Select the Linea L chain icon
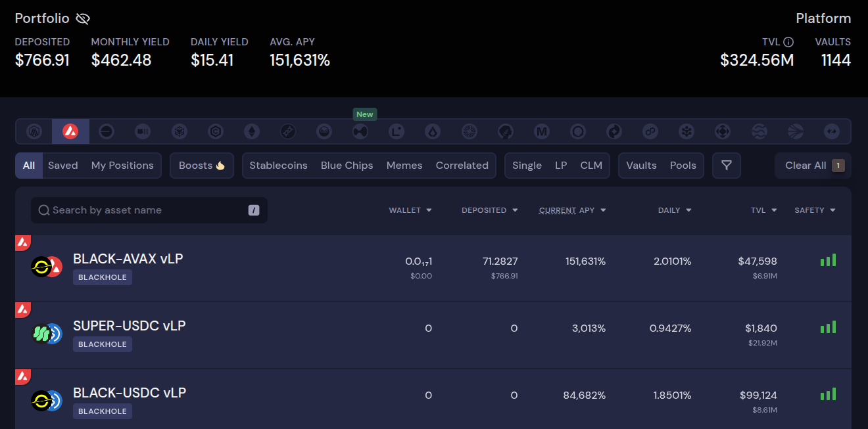The width and height of the screenshot is (868, 429). pyautogui.click(x=396, y=131)
